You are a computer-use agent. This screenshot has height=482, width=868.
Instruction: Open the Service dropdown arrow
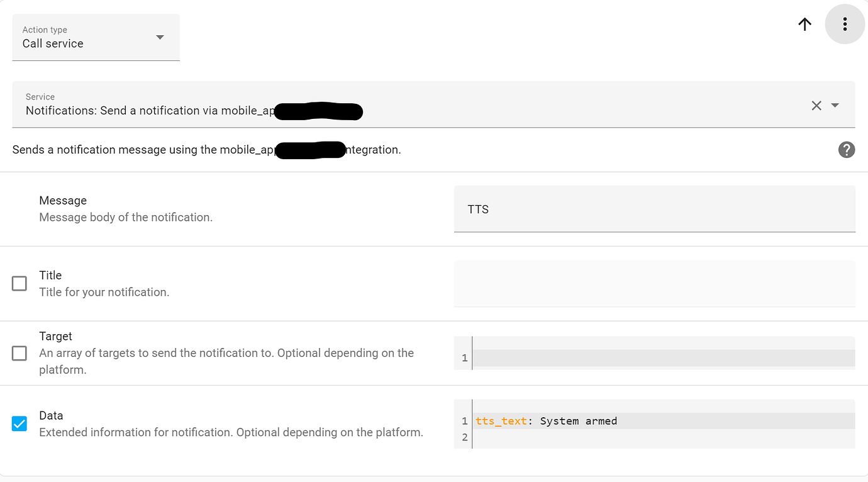pos(835,106)
